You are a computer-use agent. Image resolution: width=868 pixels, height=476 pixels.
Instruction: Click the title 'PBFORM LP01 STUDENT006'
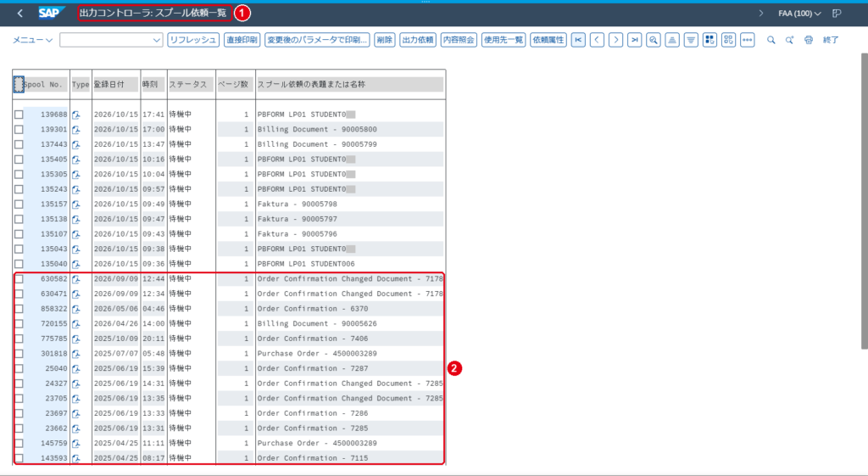click(305, 264)
